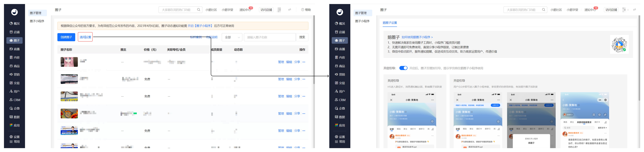Open 营销 in the circle list window sidebar
Viewport: 644px width, 152px height.
coord(14,74)
